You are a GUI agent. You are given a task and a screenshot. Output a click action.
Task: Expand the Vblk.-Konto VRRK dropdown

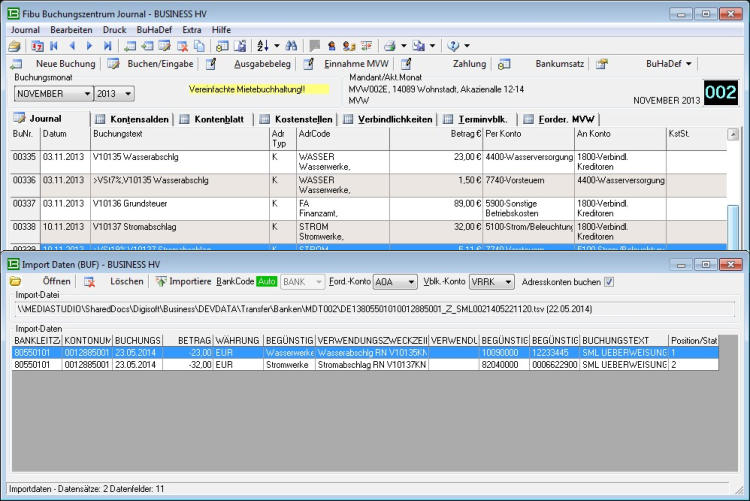pos(506,282)
